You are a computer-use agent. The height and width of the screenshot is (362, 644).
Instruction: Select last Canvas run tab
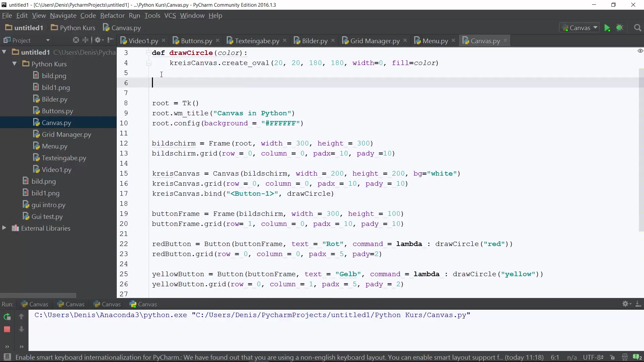143,304
